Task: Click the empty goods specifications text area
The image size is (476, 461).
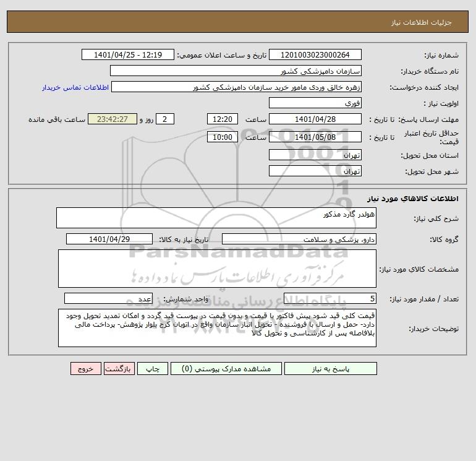Action: point(217,269)
